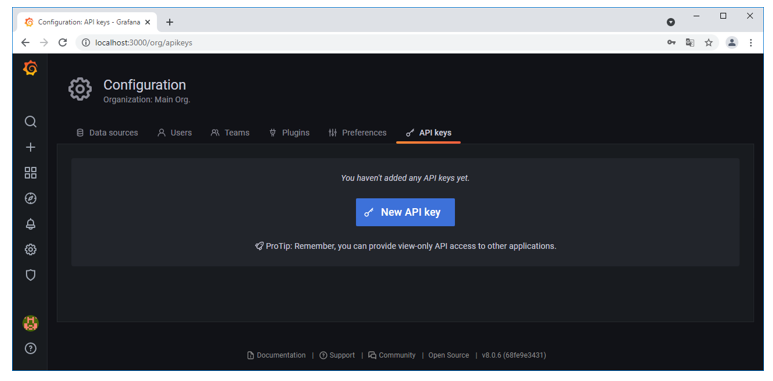Select the API keys tab
The image size is (773, 381).
pos(428,133)
